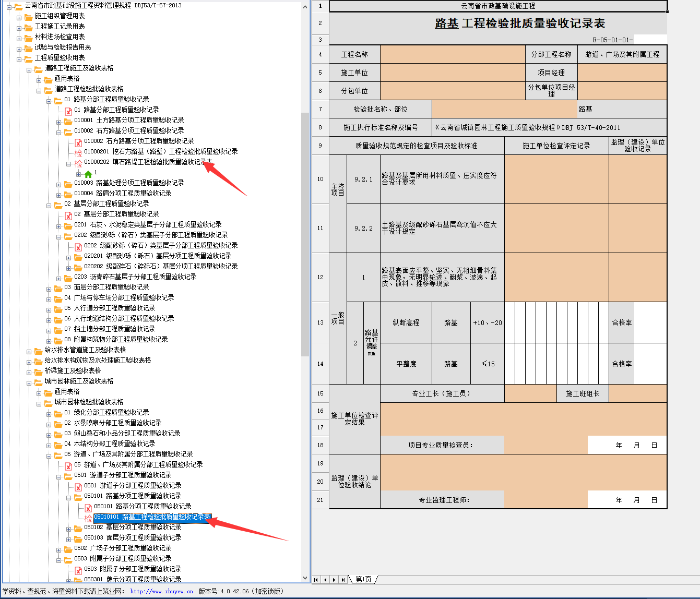Image resolution: width=700 pixels, height=599 pixels.
Task: Click the red document icon of 0501 游道子分部
Action: coord(78,486)
